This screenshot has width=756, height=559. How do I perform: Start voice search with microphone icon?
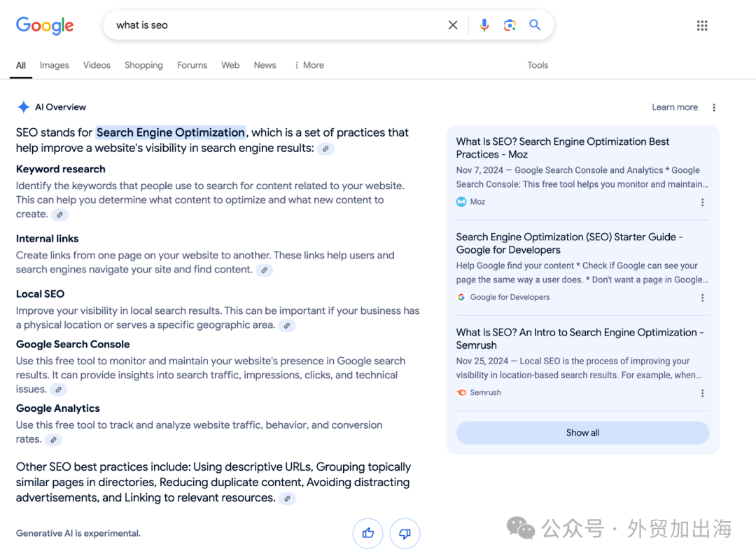point(484,25)
